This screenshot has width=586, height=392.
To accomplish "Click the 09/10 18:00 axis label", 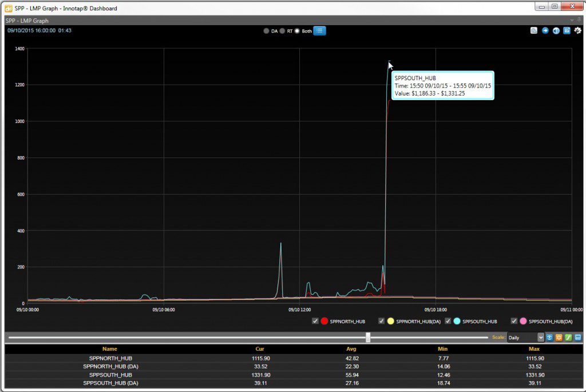I will (x=435, y=310).
